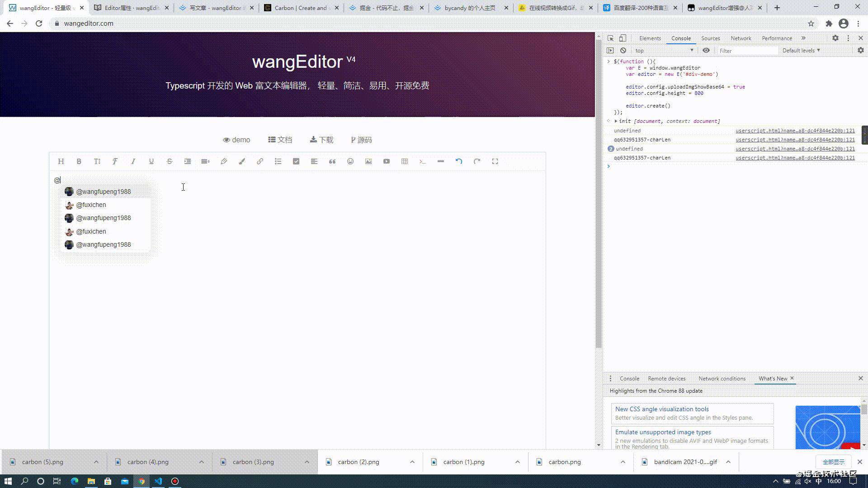Open DevTools drawer more-tools menu

610,379
